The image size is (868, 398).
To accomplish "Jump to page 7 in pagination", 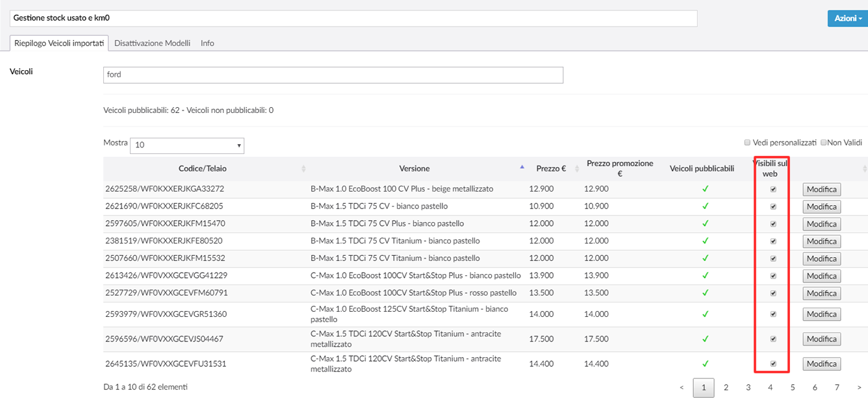I will [x=837, y=388].
